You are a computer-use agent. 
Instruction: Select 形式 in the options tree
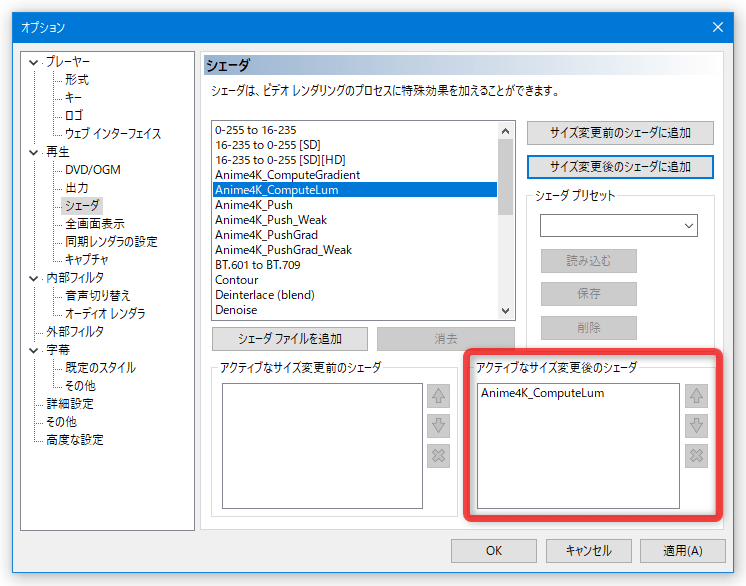(77, 79)
